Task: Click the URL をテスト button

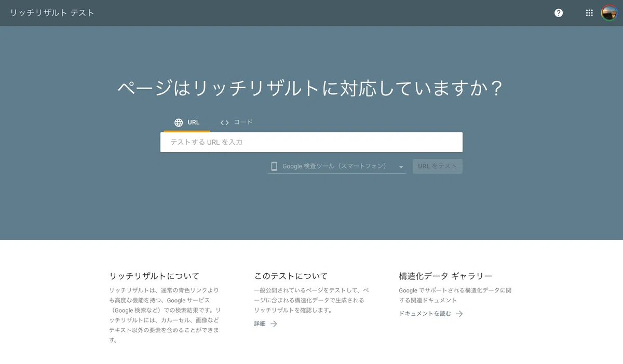Action: (x=437, y=166)
